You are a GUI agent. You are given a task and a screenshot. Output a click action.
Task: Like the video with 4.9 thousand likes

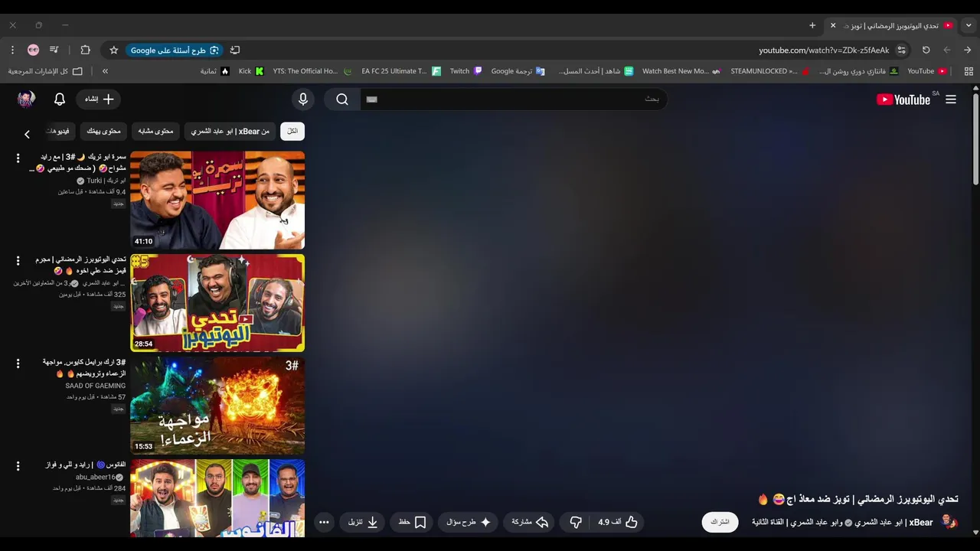coord(619,522)
